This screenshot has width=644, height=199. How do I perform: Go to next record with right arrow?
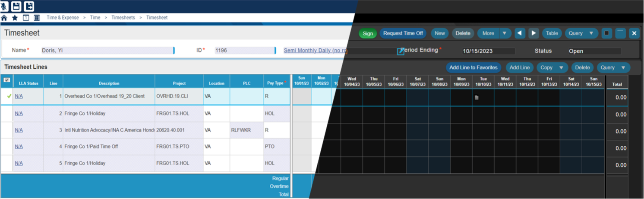click(x=534, y=33)
